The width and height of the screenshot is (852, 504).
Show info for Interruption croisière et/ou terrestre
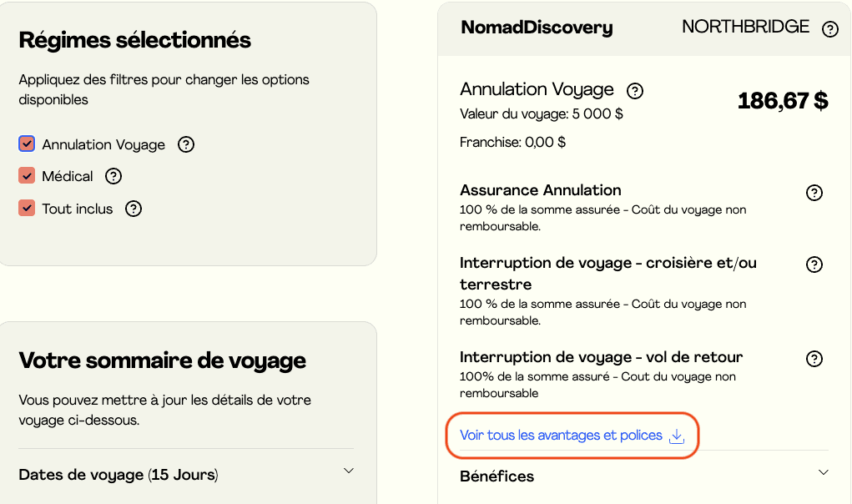tap(814, 265)
